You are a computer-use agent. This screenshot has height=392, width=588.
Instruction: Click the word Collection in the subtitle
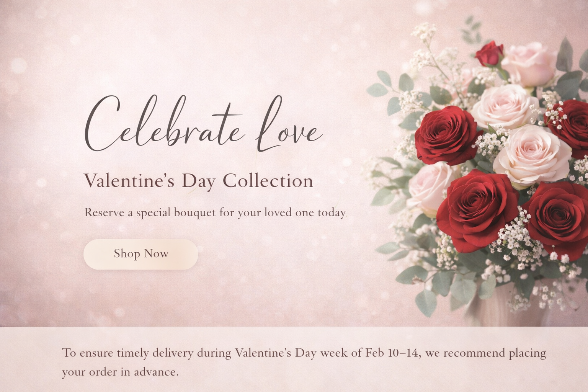click(x=268, y=181)
